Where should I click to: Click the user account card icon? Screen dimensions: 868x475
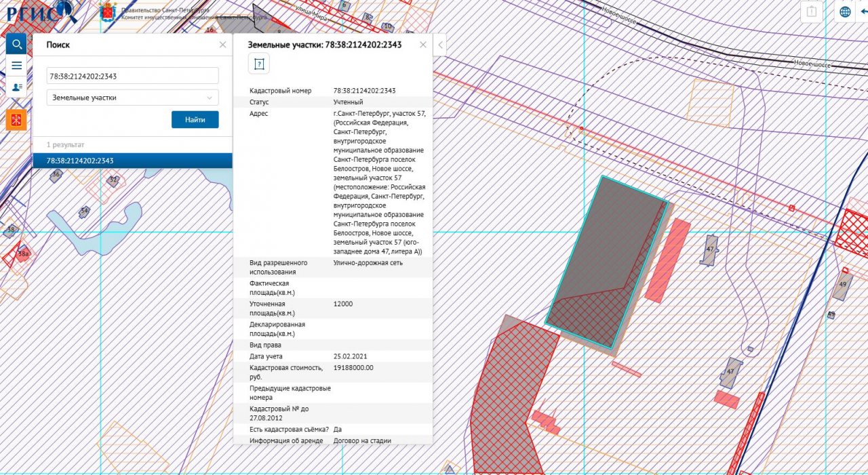pyautogui.click(x=16, y=87)
